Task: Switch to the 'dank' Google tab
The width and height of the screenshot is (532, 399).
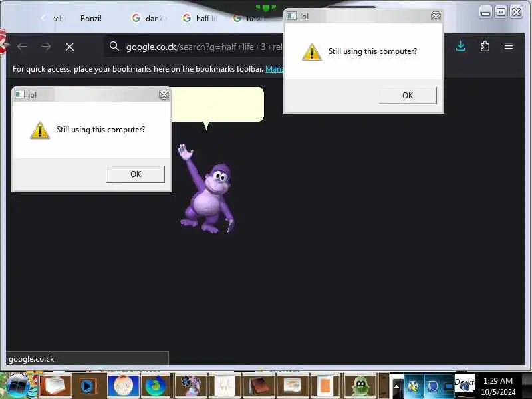Action: pos(148,19)
